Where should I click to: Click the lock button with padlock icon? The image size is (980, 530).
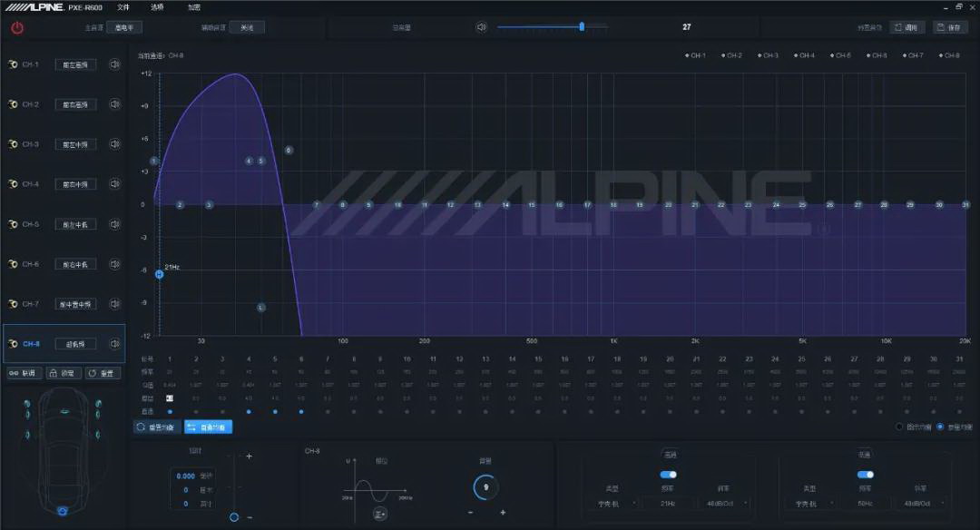pyautogui.click(x=62, y=373)
